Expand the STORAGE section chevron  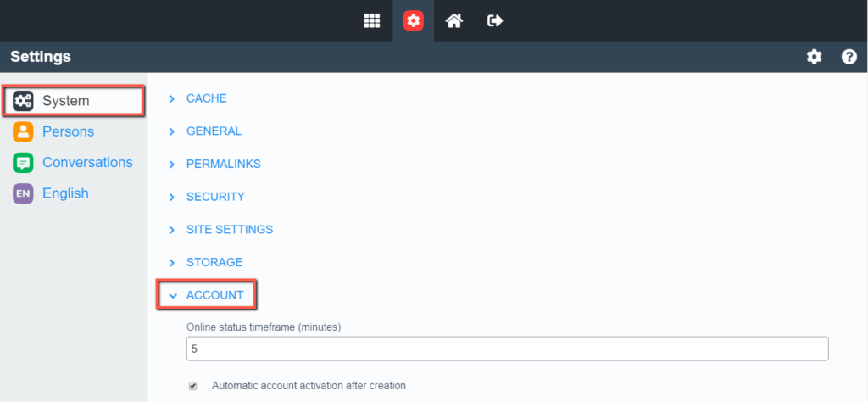point(171,262)
